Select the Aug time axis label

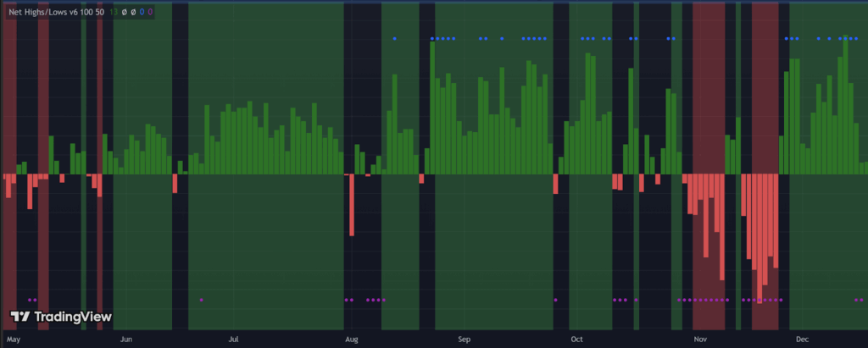(x=352, y=340)
